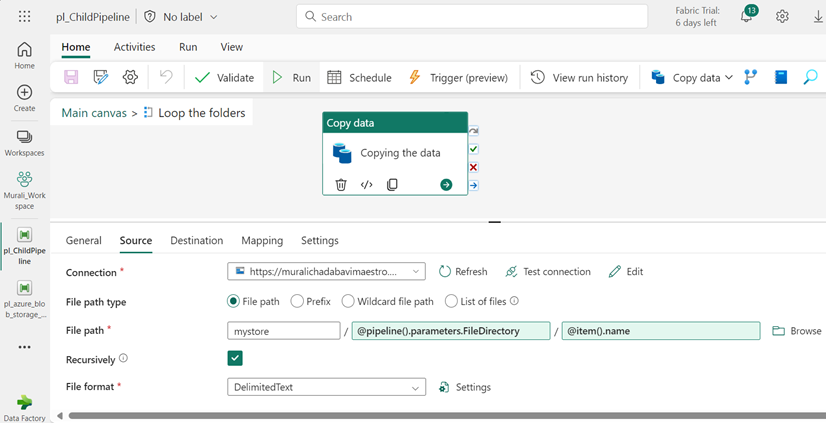Click the Create icon in sidebar
This screenshot has height=423, width=826.
25,93
